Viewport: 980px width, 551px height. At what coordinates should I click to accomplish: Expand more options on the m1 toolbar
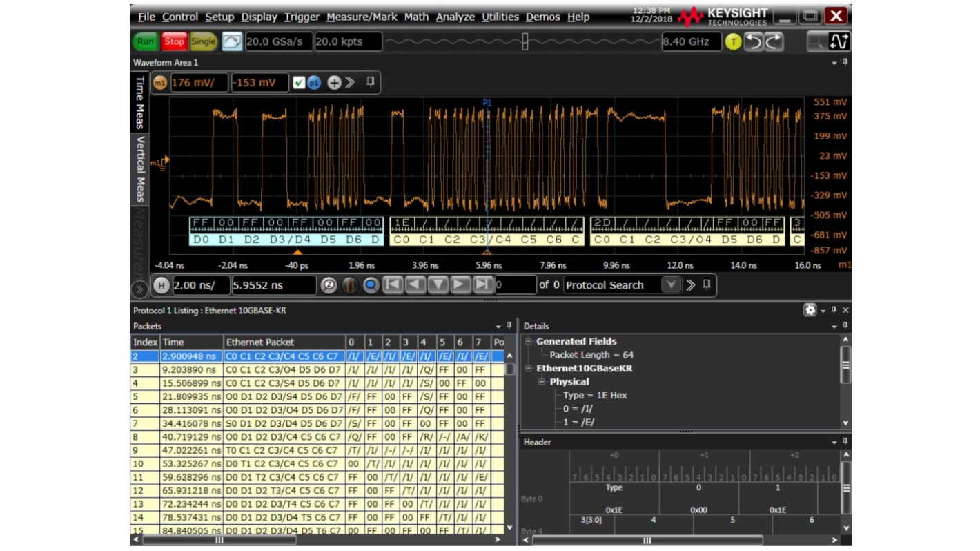coord(350,83)
